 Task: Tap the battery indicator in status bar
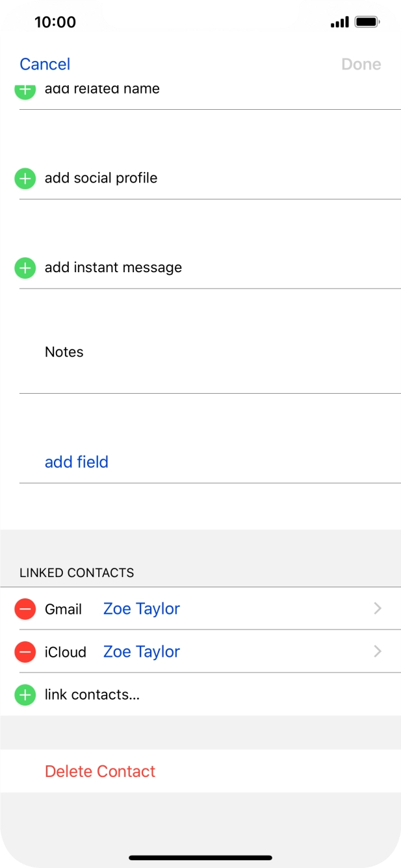click(367, 21)
